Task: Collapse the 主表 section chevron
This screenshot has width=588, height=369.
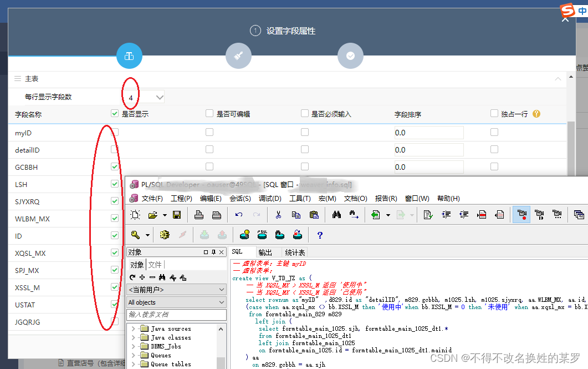Action: pos(558,79)
